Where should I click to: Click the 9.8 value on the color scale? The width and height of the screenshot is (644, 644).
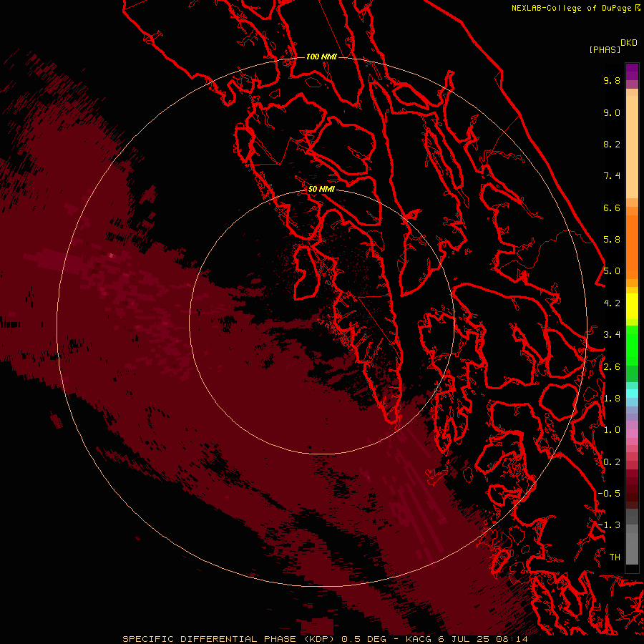click(612, 80)
